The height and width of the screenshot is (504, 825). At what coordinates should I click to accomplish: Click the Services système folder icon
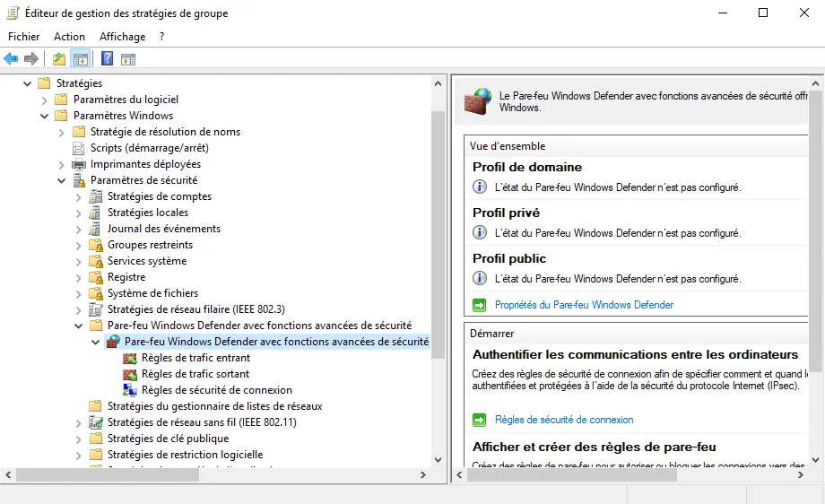[96, 262]
